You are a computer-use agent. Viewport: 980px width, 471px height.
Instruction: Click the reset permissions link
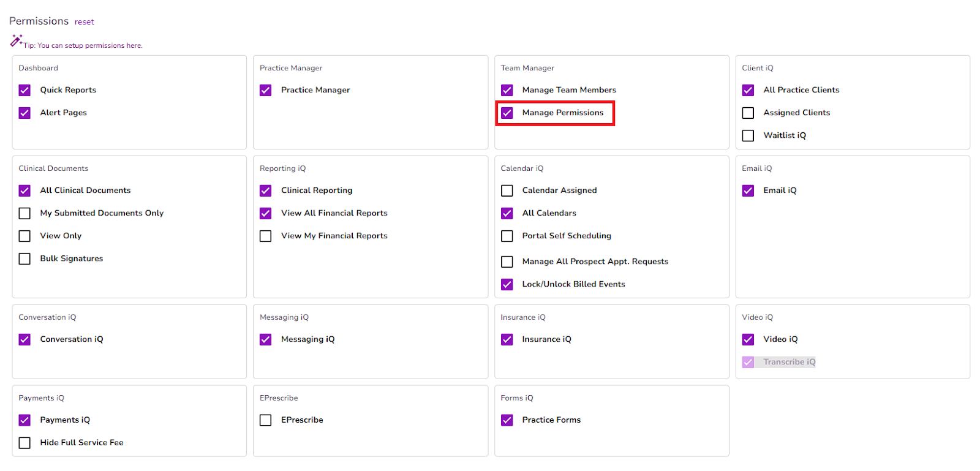click(85, 22)
